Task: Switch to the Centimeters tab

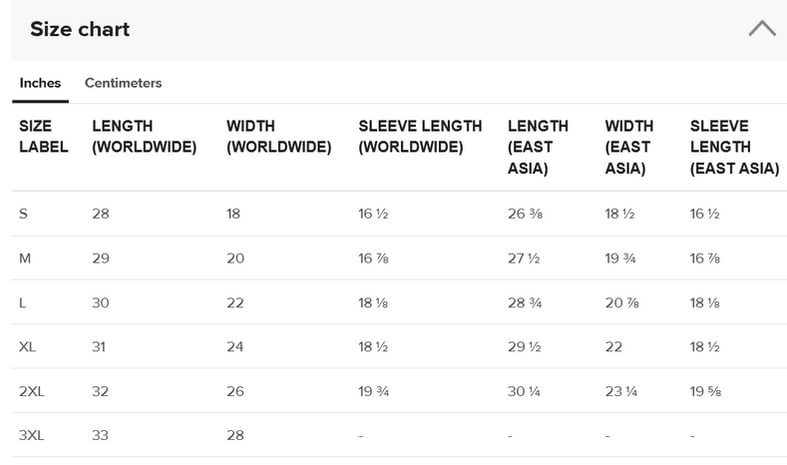Action: [123, 83]
